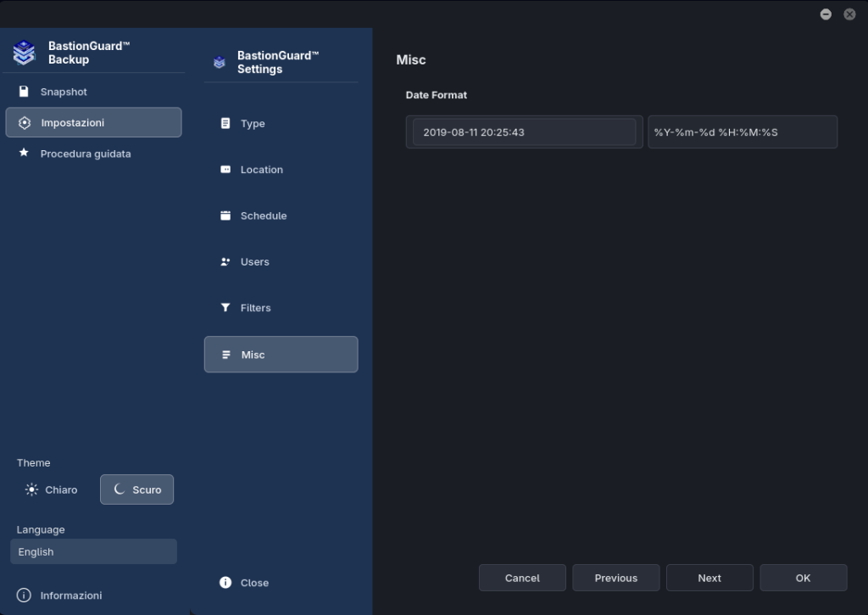Edit the %Y-%m-%d %H:%M:%S format field

click(x=743, y=131)
